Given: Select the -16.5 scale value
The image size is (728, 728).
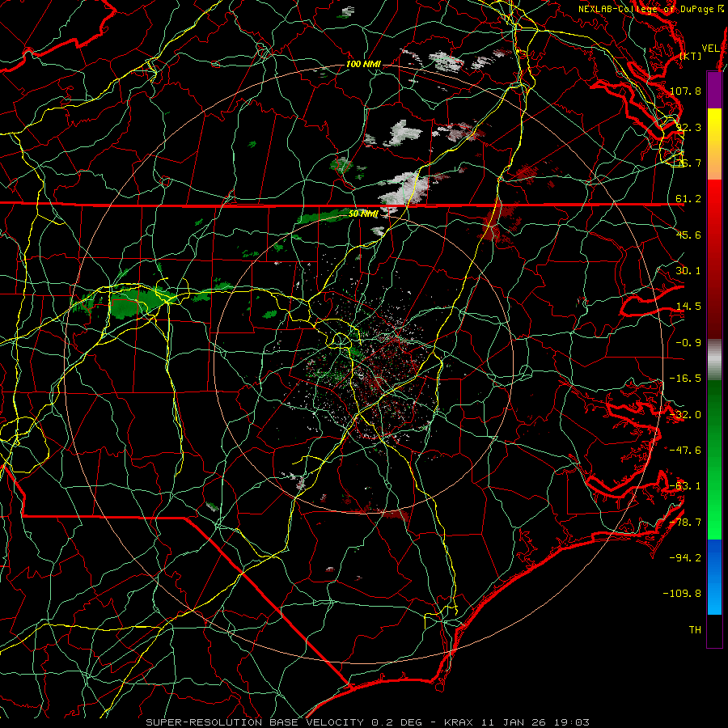Looking at the screenshot, I should (x=685, y=379).
